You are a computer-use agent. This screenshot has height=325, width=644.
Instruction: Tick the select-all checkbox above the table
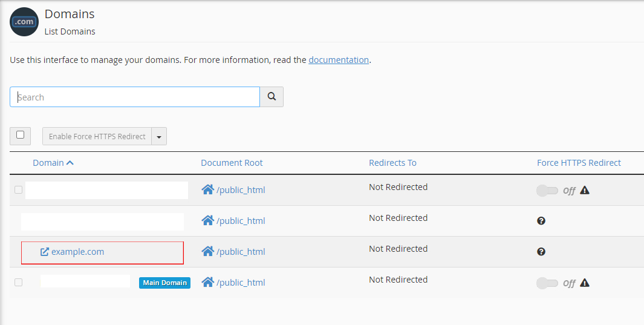coord(20,135)
